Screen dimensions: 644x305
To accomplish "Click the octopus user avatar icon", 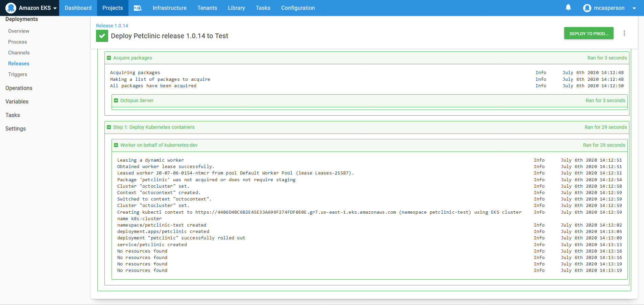I will 587,8.
